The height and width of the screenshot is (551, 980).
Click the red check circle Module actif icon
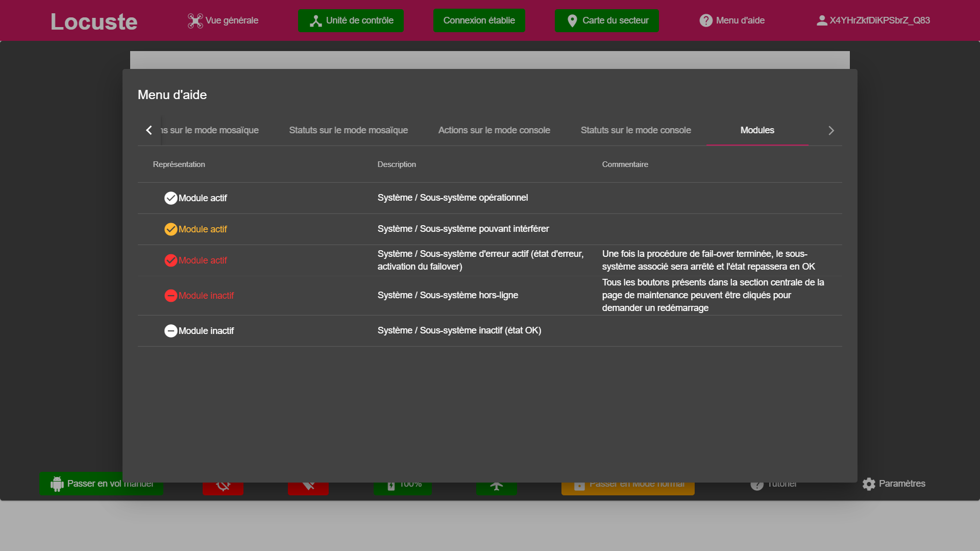(171, 260)
